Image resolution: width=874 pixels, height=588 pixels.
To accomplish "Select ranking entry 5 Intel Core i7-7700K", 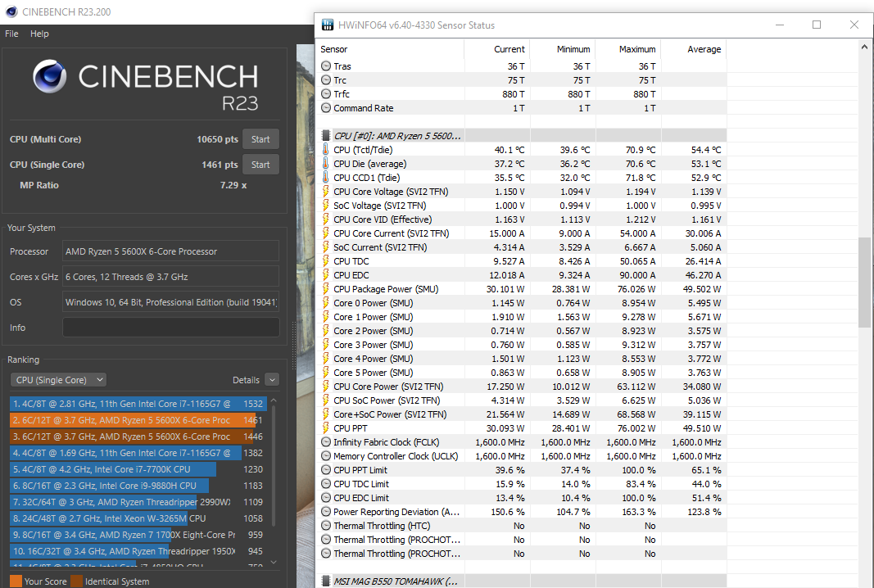I will pyautogui.click(x=138, y=469).
